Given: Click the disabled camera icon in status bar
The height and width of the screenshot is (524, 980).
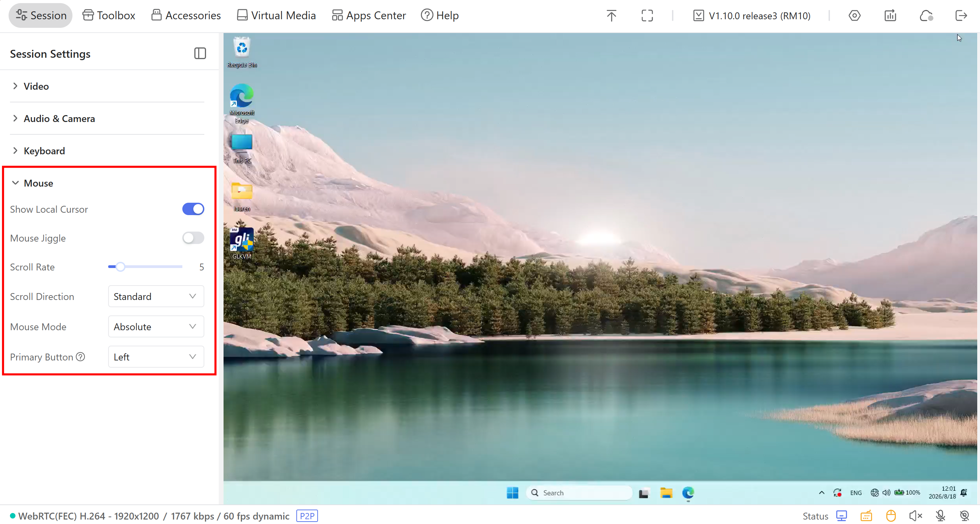Looking at the screenshot, I should (965, 516).
